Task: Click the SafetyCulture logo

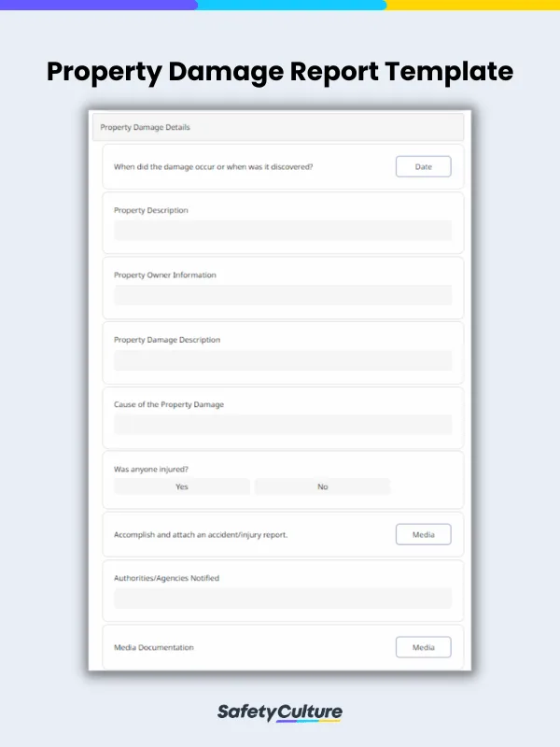Action: (280, 713)
